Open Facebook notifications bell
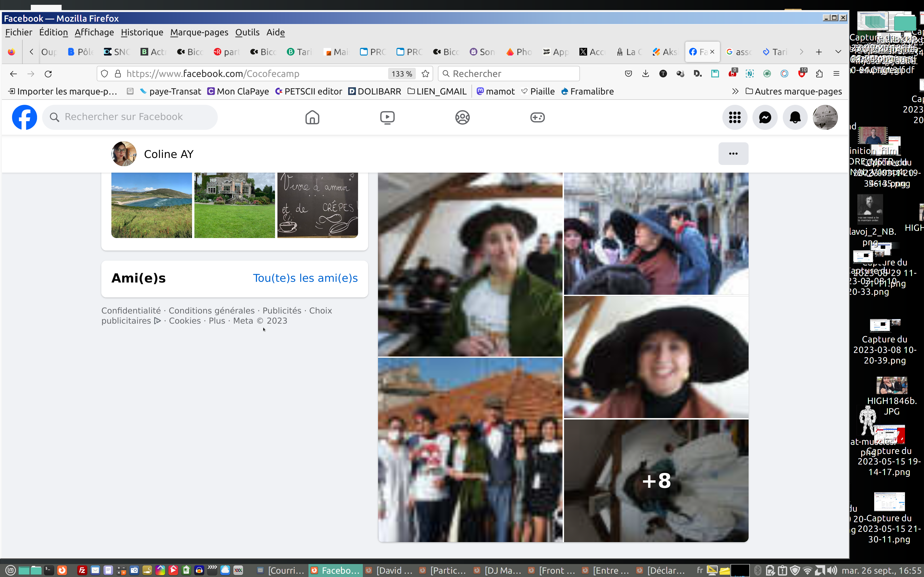This screenshot has height=577, width=924. (795, 117)
